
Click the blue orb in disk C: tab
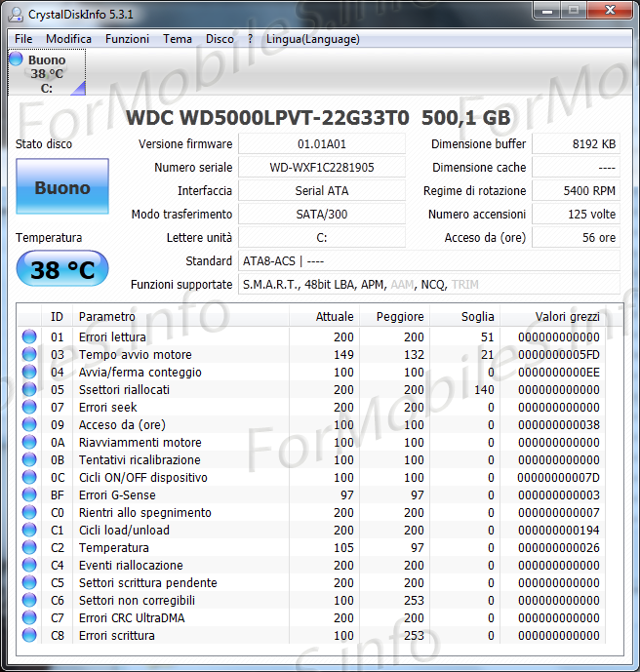coord(16,59)
